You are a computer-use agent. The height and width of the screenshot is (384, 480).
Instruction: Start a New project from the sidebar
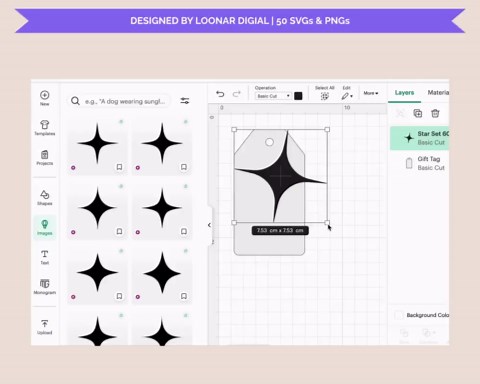(x=45, y=98)
